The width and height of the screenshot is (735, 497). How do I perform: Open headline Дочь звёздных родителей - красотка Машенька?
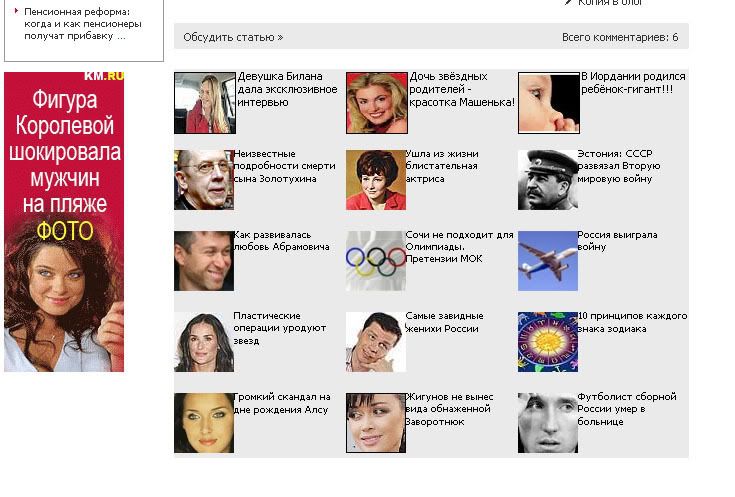click(x=462, y=89)
